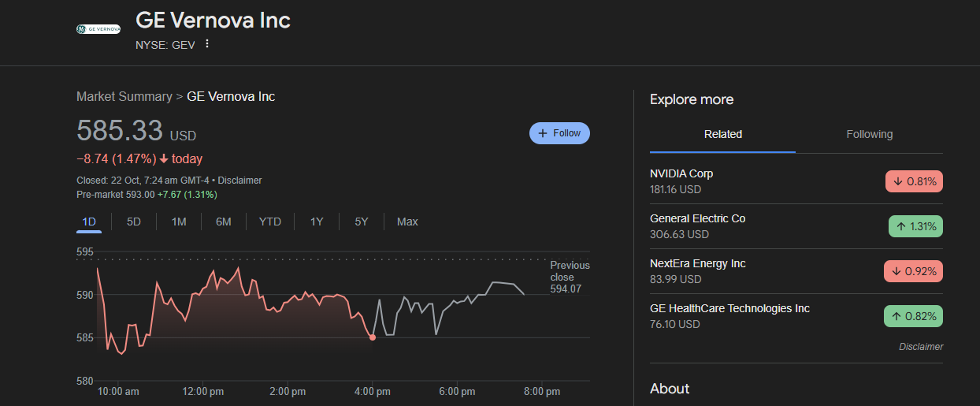Click the current price 585.33
This screenshot has height=406, width=980.
(x=120, y=131)
